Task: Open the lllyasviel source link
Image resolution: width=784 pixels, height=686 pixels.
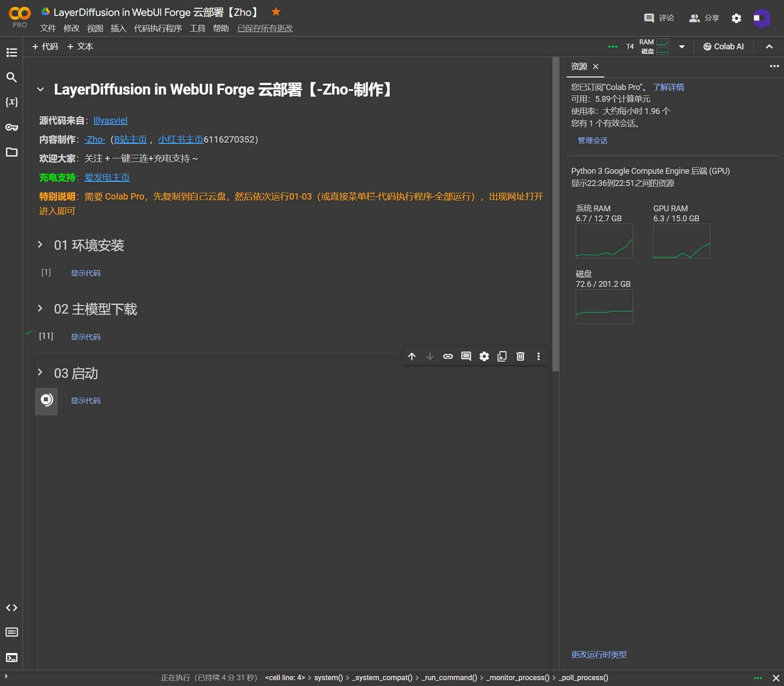Action: point(110,120)
